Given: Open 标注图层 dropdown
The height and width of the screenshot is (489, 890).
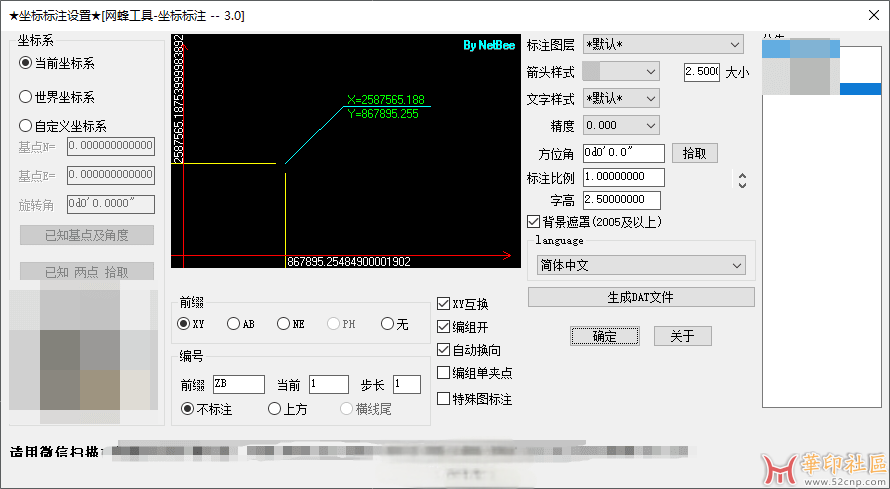Looking at the screenshot, I should [664, 44].
